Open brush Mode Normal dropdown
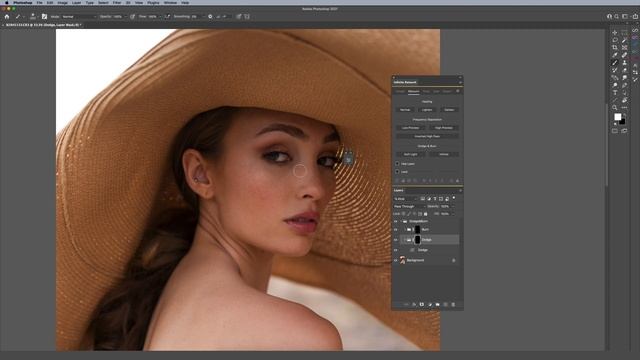The image size is (640, 360). point(79,17)
